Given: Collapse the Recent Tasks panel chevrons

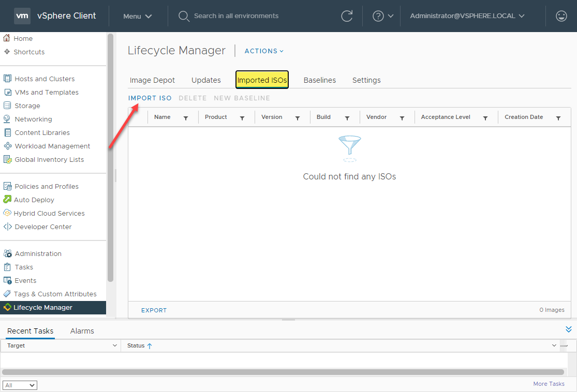Looking at the screenshot, I should pyautogui.click(x=569, y=329).
